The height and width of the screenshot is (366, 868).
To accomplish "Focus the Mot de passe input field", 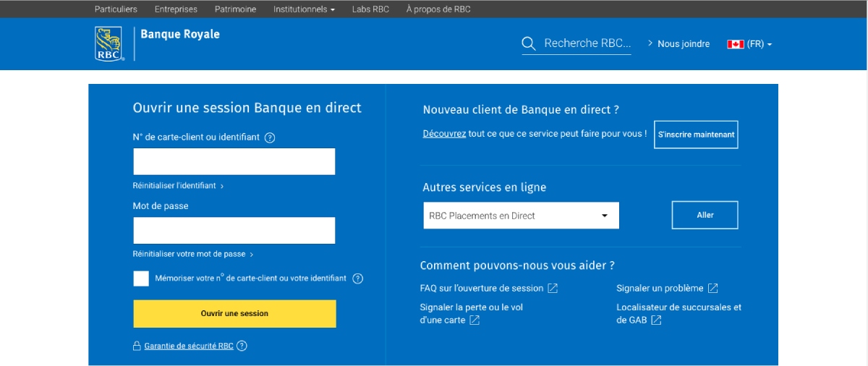I will point(234,231).
